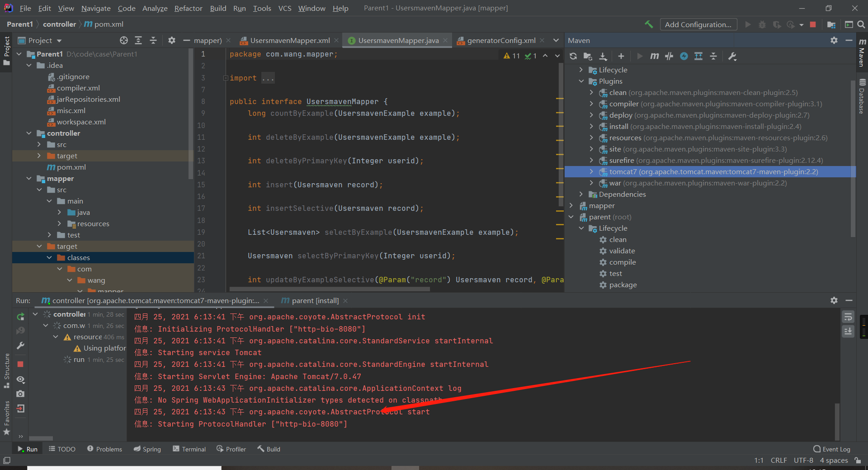
Task: Expand the java folder under main
Action: [x=59, y=212]
